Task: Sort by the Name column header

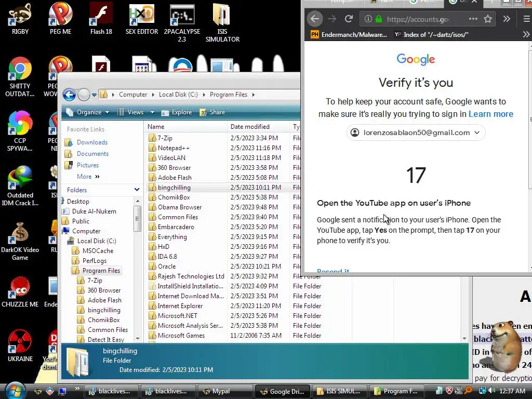Action: click(185, 127)
